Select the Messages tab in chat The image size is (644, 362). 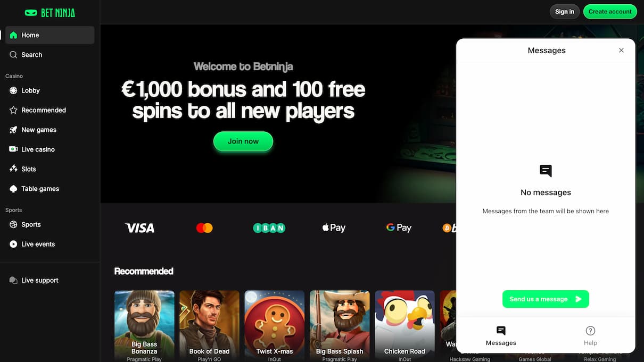[501, 336]
